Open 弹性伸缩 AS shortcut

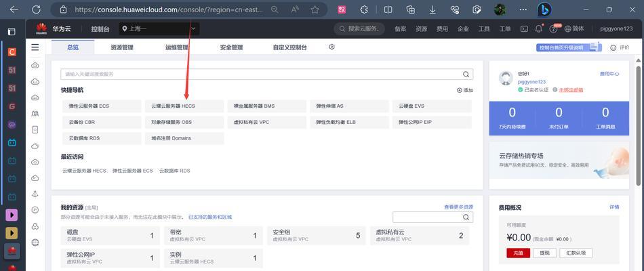[350, 106]
